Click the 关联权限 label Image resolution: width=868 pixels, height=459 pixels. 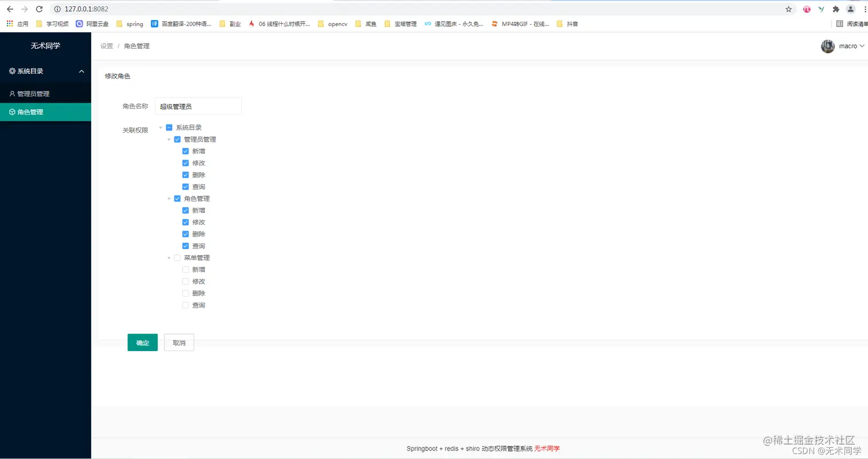click(135, 130)
